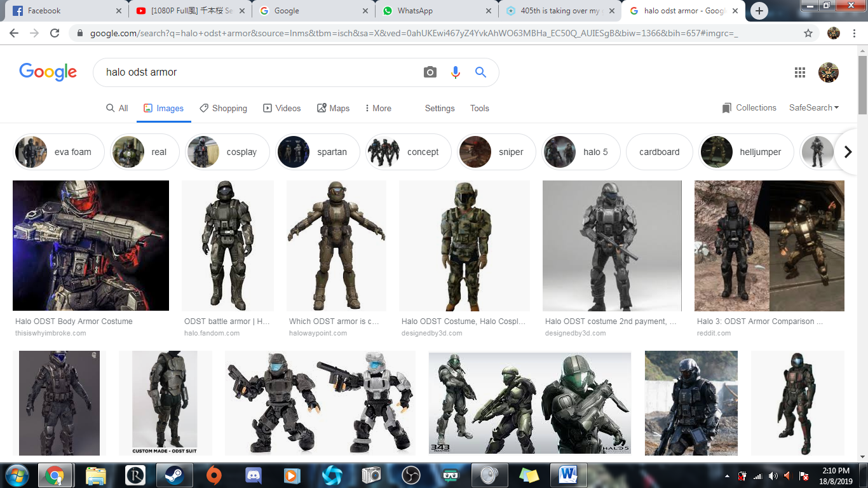Viewport: 868px width, 488px height.
Task: Open the Google account avatar
Action: click(x=829, y=72)
